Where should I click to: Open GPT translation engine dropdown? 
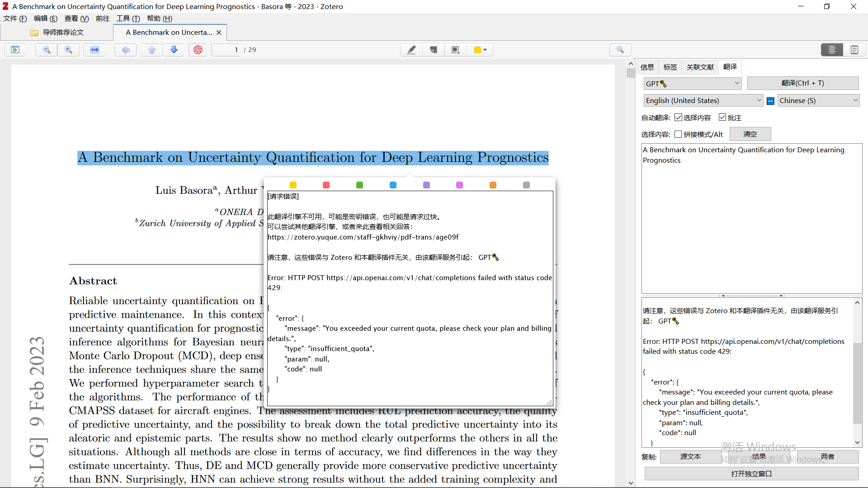click(x=693, y=84)
